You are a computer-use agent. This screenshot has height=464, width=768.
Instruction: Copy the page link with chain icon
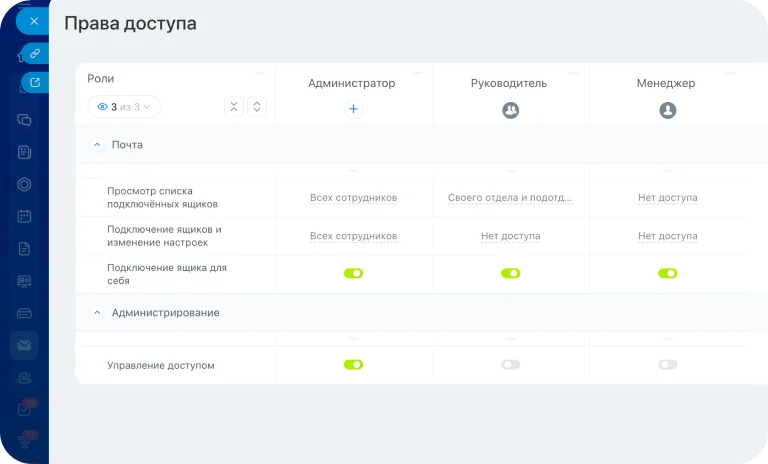point(35,52)
